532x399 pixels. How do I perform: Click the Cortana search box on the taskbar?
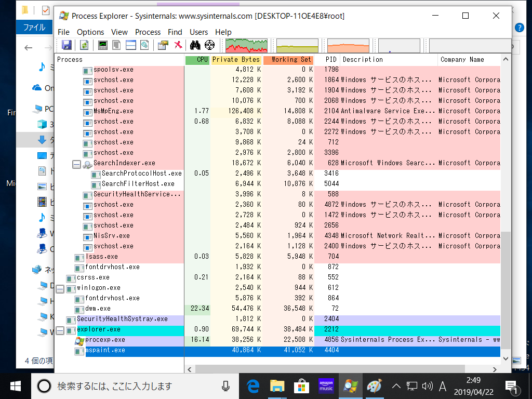pos(135,386)
